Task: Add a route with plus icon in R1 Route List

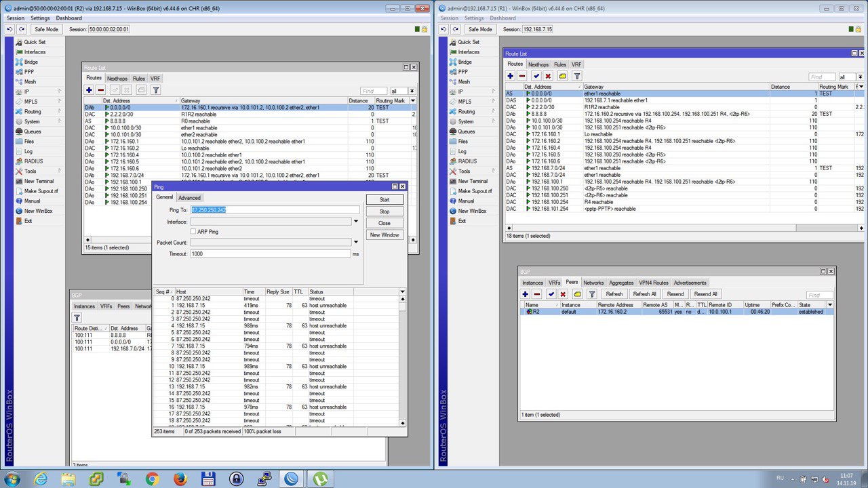Action: [x=511, y=76]
